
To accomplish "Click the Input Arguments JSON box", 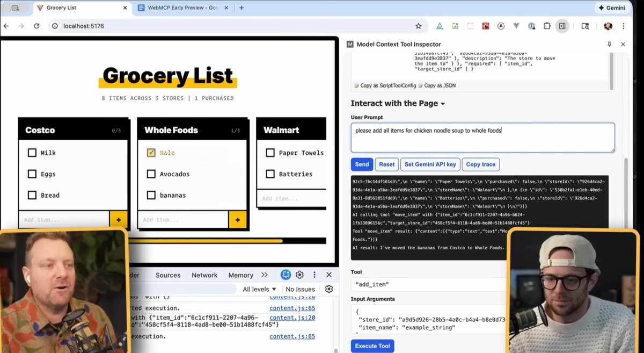I will tap(429, 320).
